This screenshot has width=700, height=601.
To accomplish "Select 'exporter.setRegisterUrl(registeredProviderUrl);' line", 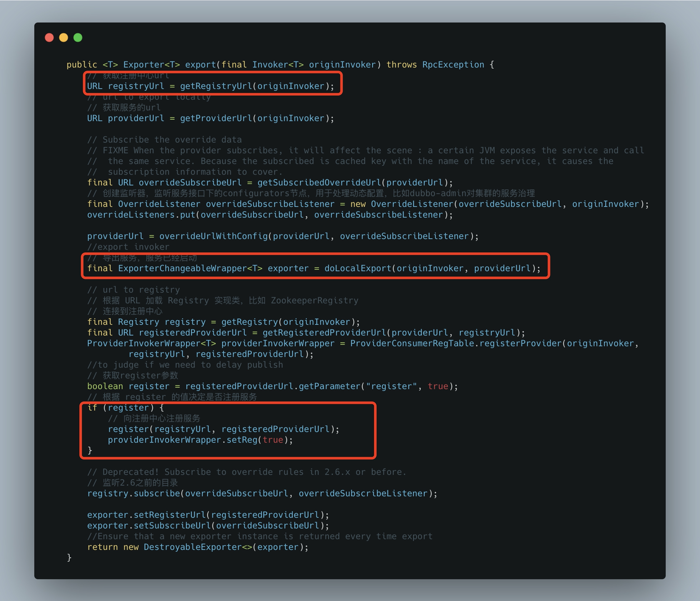I will [208, 515].
